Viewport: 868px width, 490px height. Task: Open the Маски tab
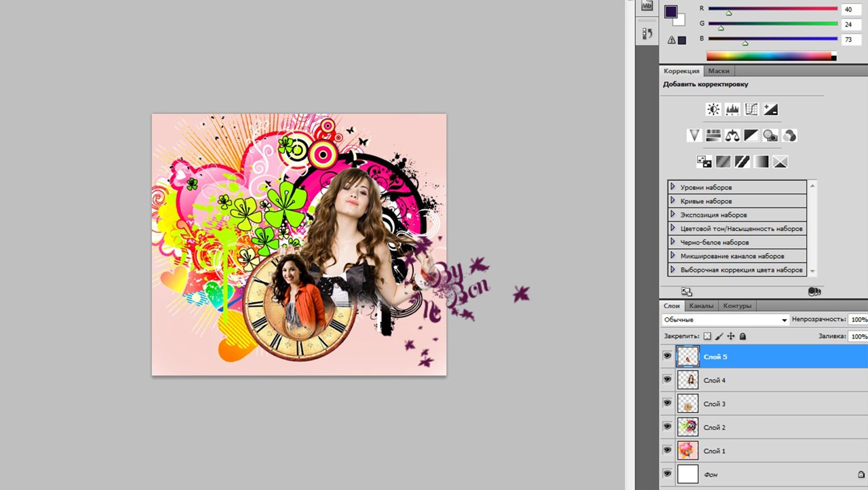tap(719, 71)
